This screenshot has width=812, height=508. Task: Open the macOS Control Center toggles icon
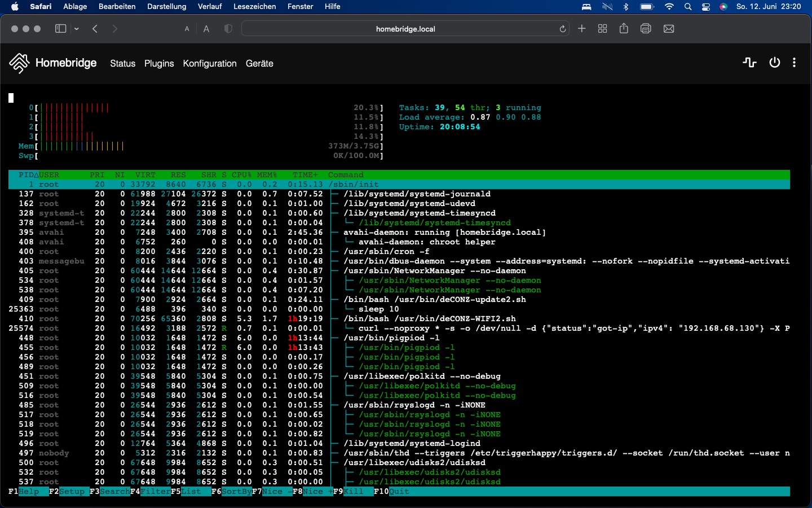706,7
